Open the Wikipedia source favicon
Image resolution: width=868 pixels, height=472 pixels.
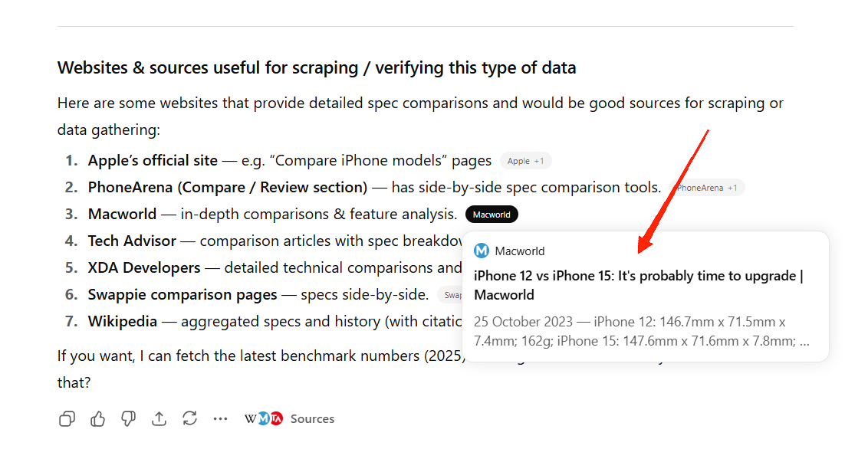click(x=251, y=418)
